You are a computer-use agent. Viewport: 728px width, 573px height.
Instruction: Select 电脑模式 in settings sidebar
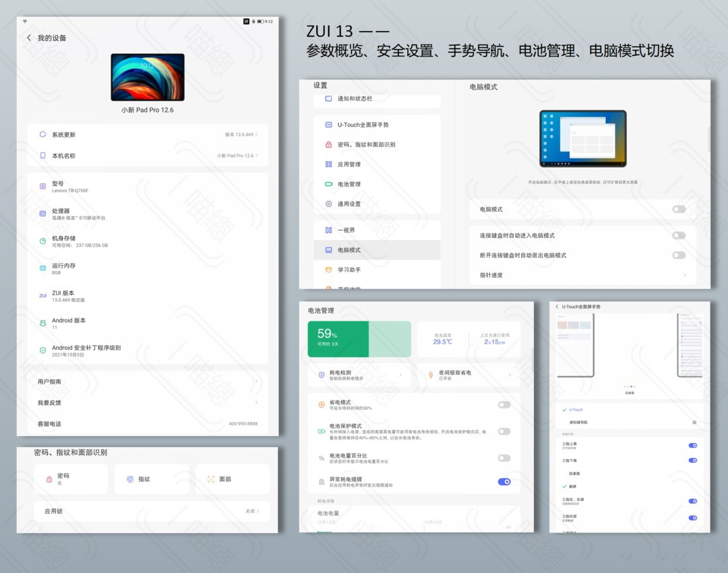[x=377, y=250]
